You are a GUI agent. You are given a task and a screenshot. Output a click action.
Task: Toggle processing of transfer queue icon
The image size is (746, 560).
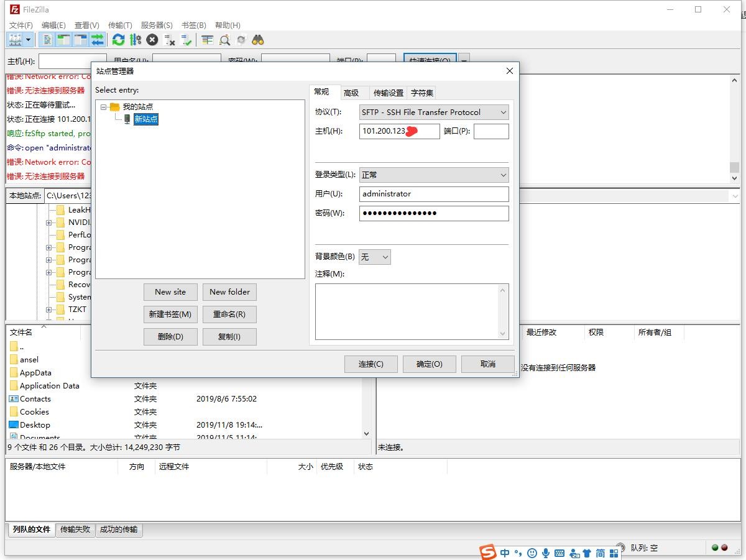tap(136, 40)
